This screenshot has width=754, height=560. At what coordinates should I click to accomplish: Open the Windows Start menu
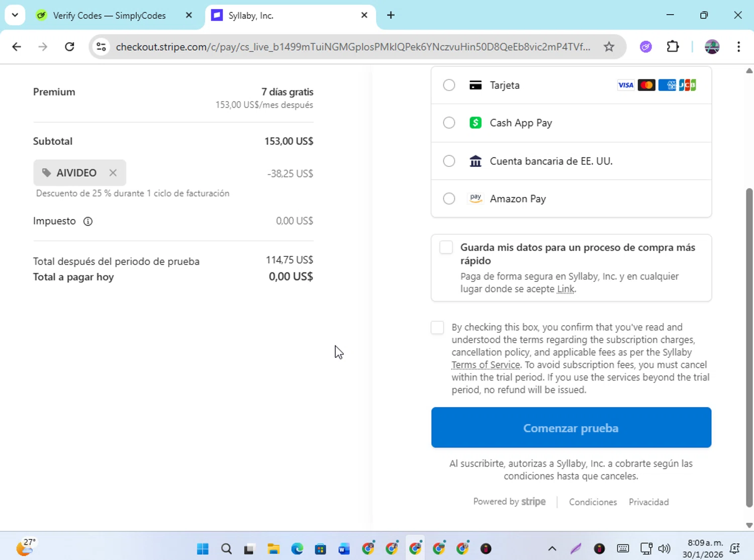[x=203, y=548]
